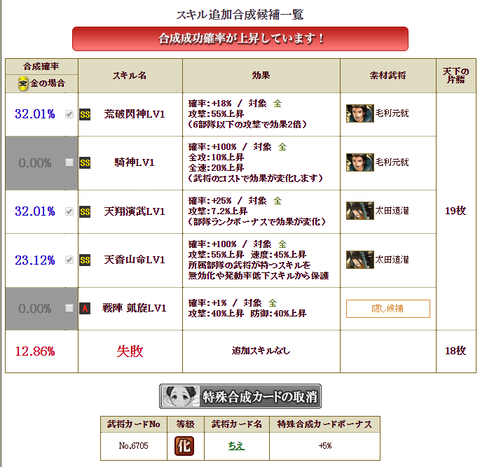Click SS rank icon beside 天香山命LV1
This screenshot has width=480, height=467.
tap(85, 260)
